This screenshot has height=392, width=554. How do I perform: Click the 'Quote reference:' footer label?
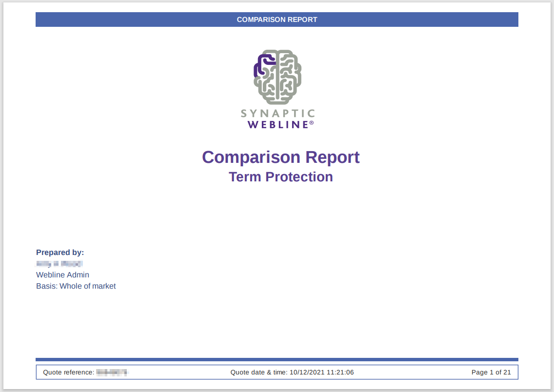pyautogui.click(x=69, y=372)
